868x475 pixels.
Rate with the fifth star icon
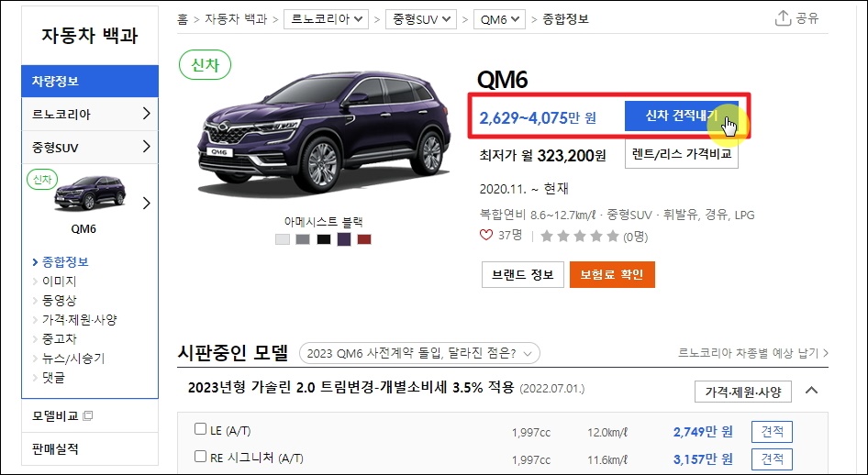click(x=613, y=237)
